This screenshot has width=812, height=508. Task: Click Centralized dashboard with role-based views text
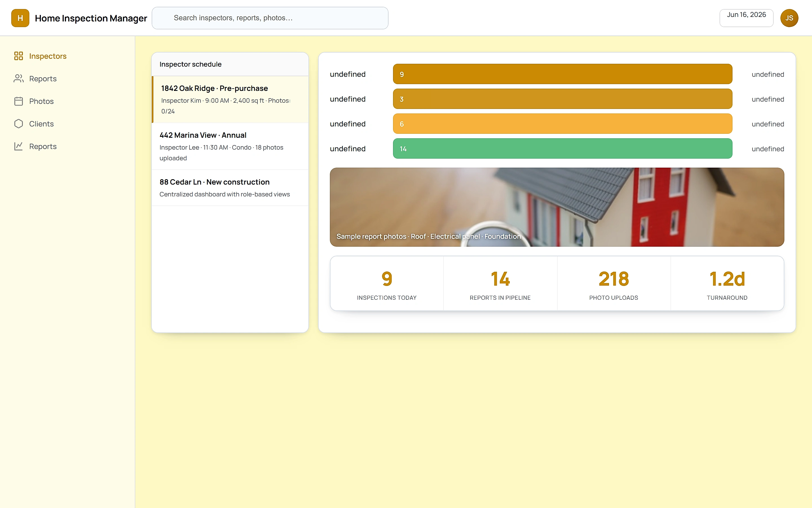coord(224,194)
